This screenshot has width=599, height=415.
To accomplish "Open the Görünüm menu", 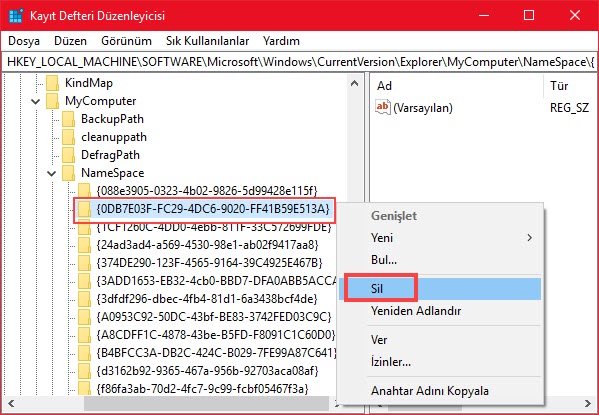I will [x=126, y=41].
